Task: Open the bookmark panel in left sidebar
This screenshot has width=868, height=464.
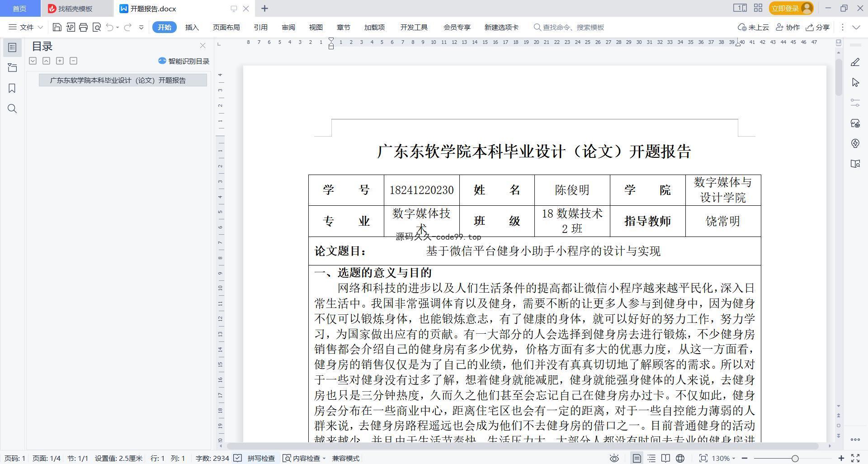Action: coord(12,88)
